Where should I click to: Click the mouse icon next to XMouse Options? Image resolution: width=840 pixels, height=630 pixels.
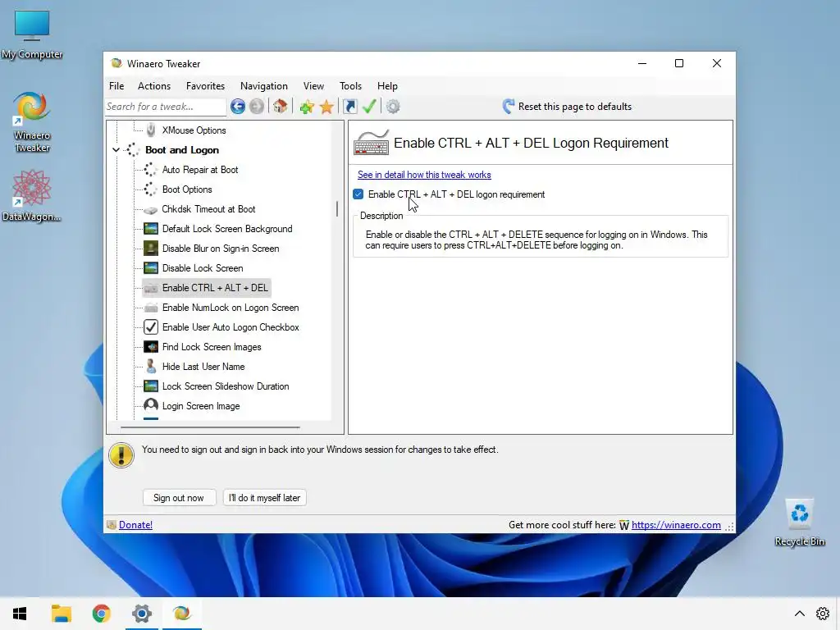click(151, 130)
